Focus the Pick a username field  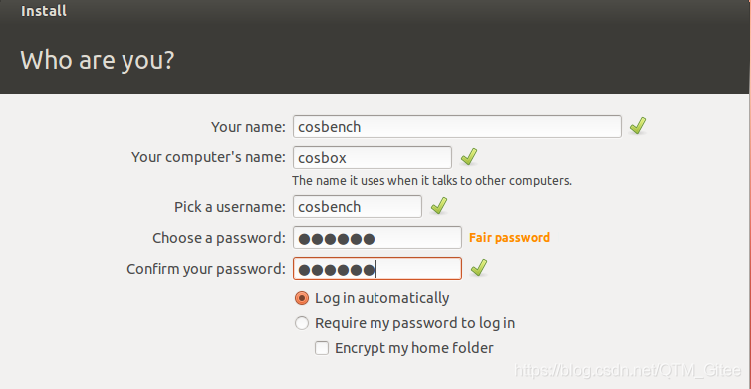click(357, 206)
